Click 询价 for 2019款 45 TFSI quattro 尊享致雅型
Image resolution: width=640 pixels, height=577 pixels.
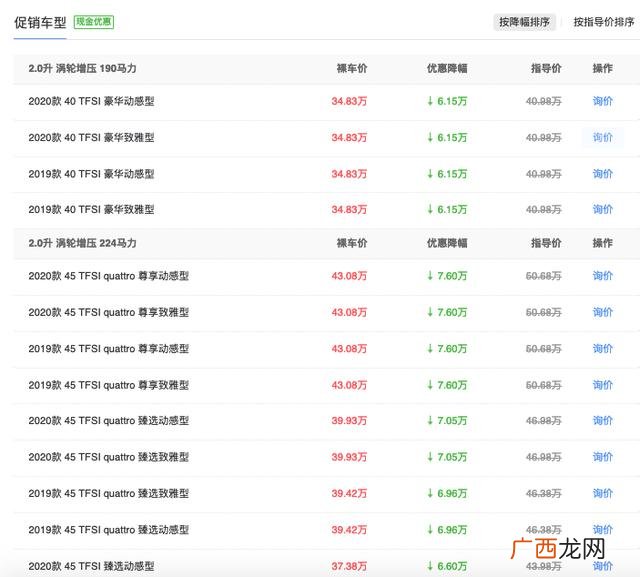pos(602,385)
